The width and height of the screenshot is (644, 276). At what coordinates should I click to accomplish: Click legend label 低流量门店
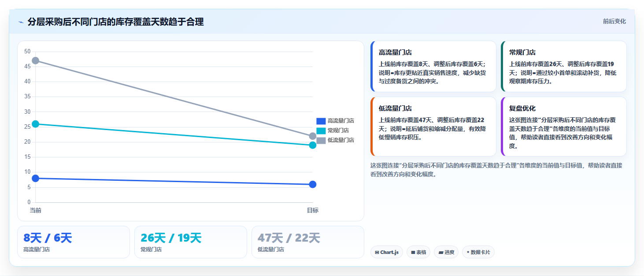(341, 140)
